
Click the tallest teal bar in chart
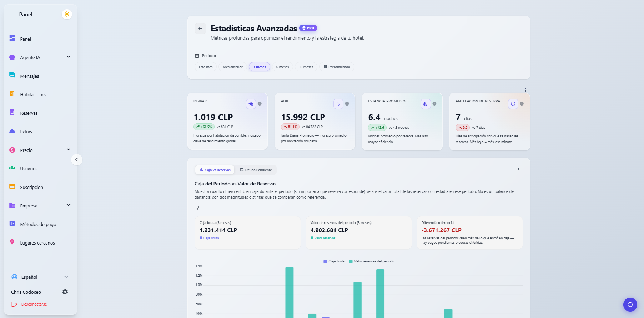click(x=290, y=292)
